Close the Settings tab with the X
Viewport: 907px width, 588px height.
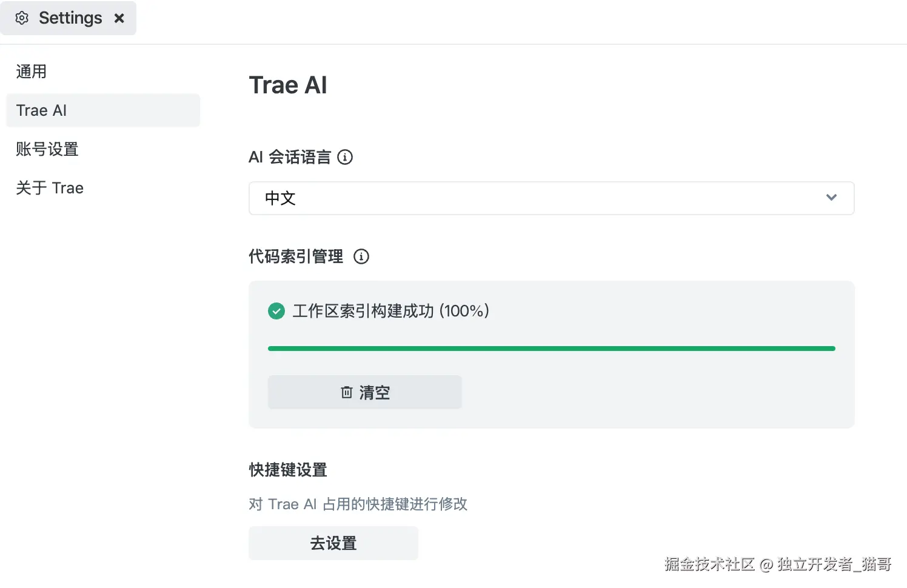point(119,18)
